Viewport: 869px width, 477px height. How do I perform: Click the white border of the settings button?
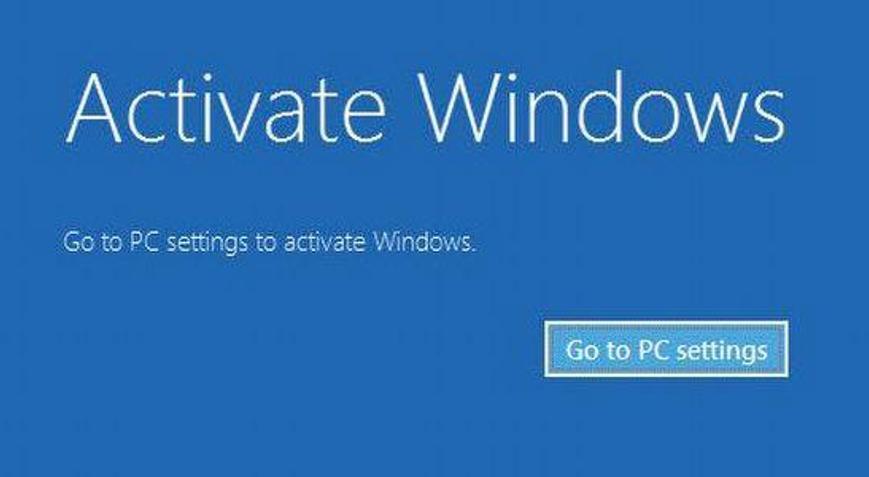pyautogui.click(x=666, y=322)
